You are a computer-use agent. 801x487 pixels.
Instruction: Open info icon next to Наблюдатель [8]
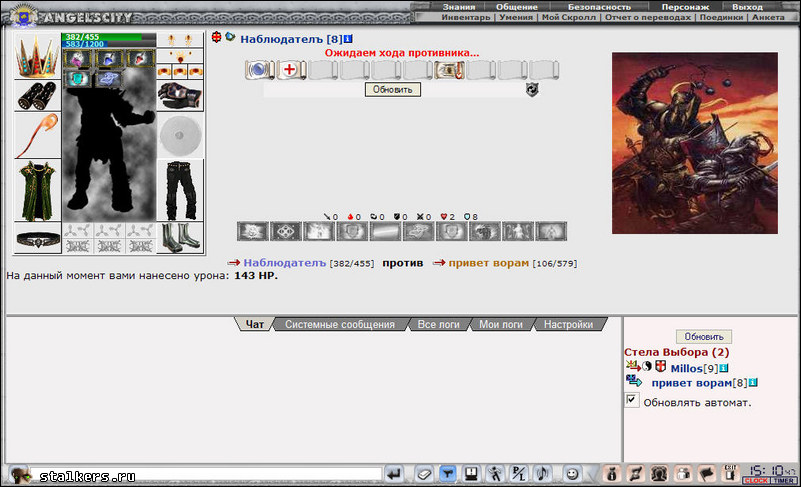(348, 39)
